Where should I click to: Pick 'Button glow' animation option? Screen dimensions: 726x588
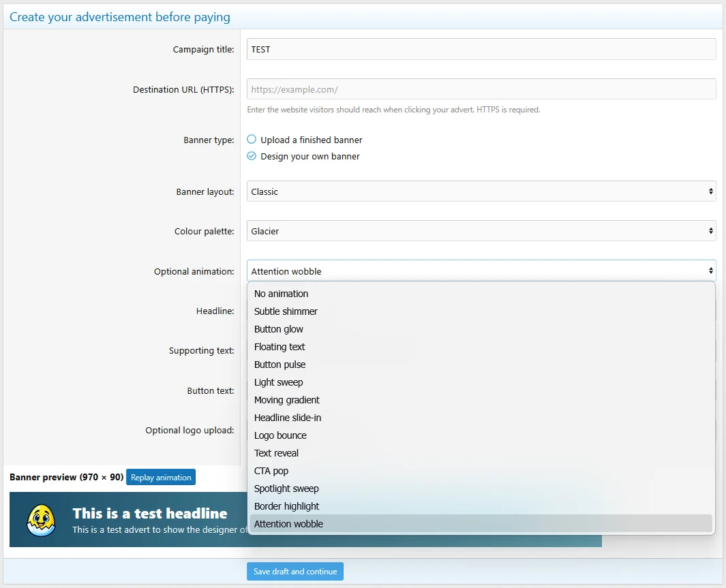point(481,329)
